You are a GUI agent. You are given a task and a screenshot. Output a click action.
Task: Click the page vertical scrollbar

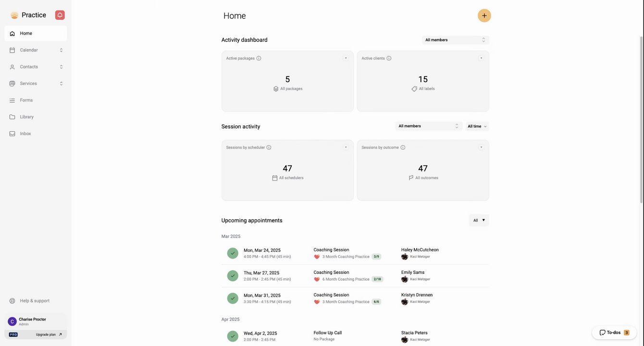641,120
